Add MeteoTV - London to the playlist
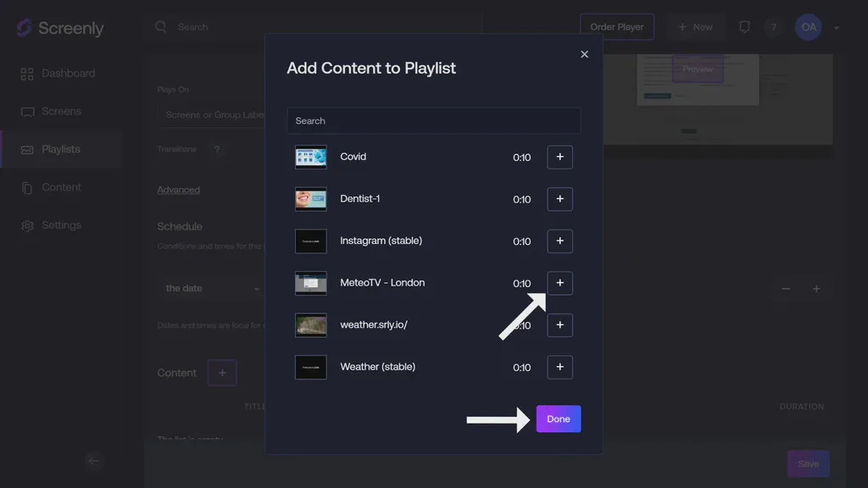Screen dimensions: 868x488 coord(559,283)
